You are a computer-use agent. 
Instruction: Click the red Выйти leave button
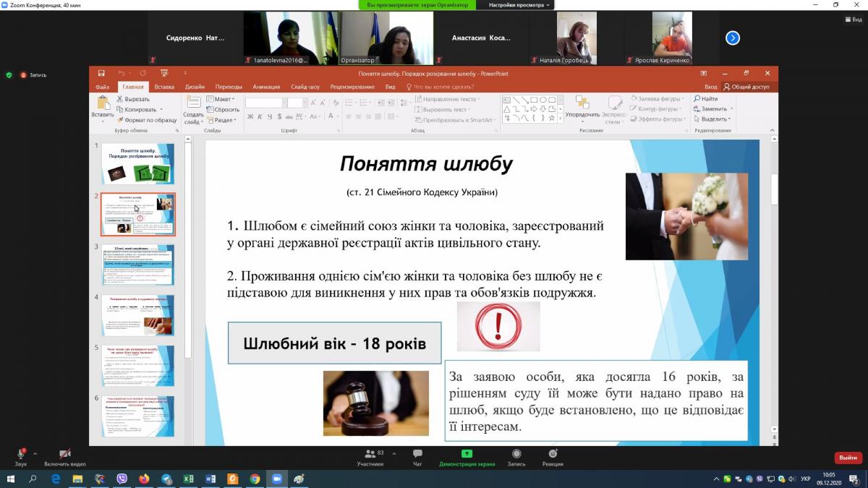848,458
